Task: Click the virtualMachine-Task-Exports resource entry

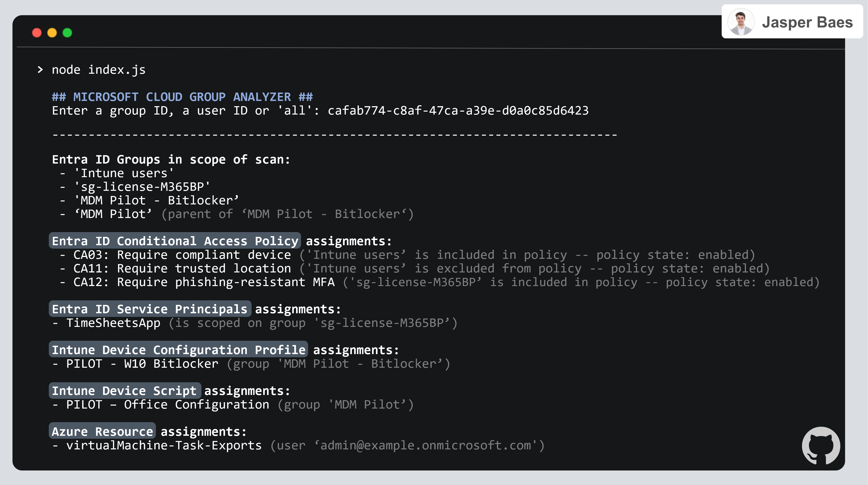Action: point(164,445)
